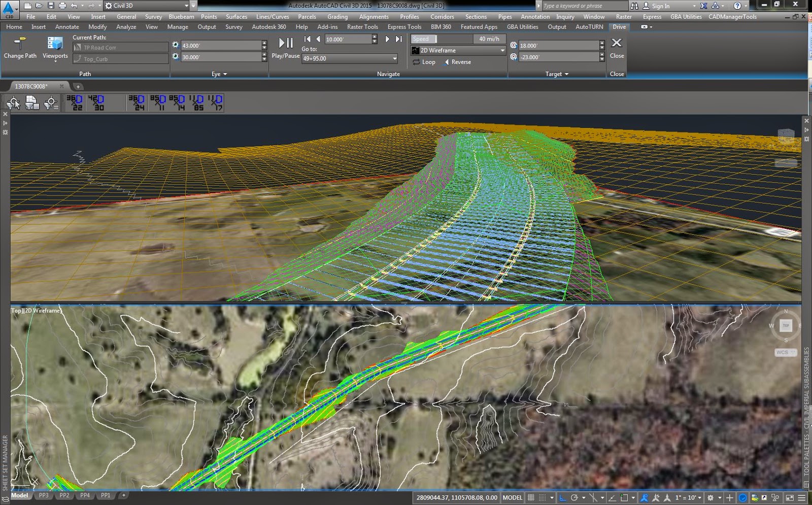This screenshot has width=812, height=505.
Task: Jump to path start with skip-back icon
Action: click(307, 39)
